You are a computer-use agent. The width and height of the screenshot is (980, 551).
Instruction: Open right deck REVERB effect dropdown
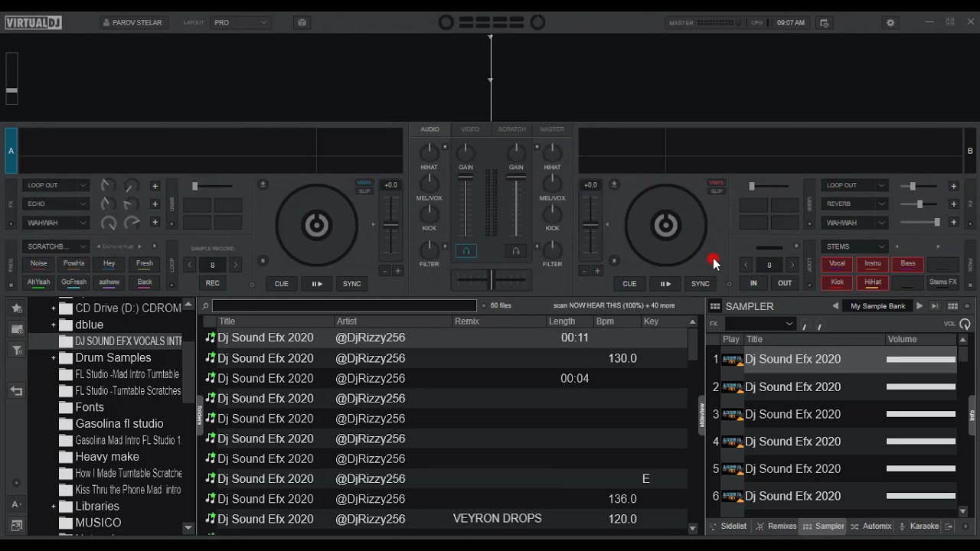tap(854, 204)
